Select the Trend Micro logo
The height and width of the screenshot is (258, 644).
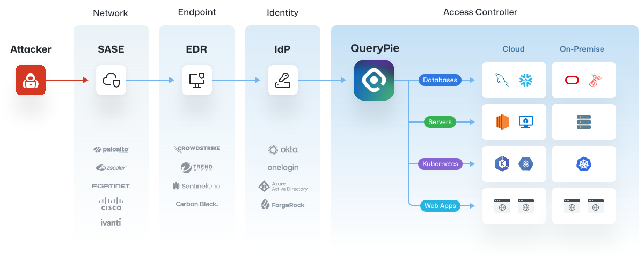point(197,168)
